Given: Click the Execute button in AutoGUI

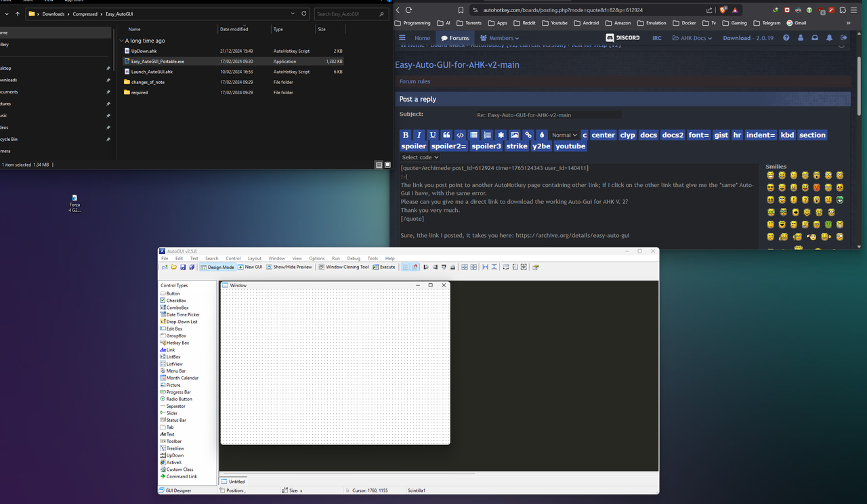Looking at the screenshot, I should [383, 267].
